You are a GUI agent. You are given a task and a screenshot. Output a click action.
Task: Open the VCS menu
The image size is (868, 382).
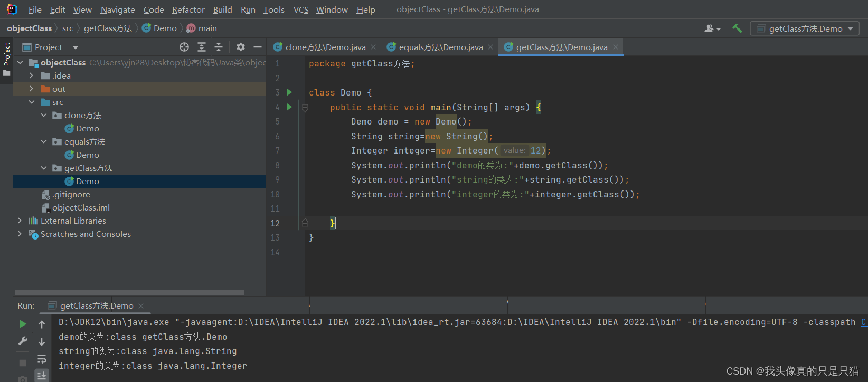click(x=301, y=9)
